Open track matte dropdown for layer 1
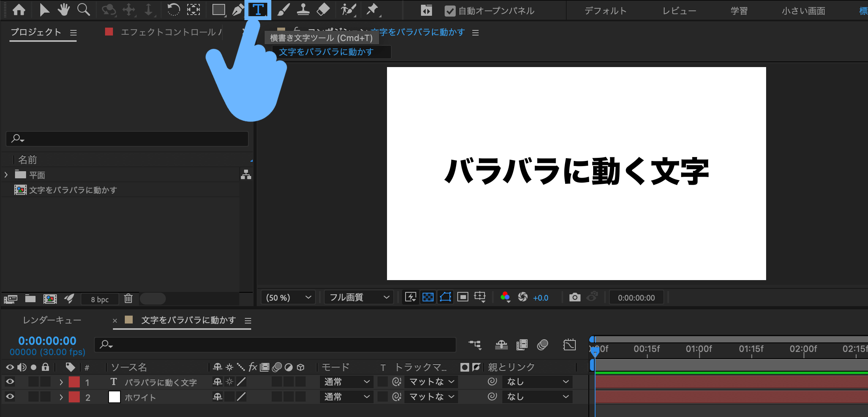Screen dimensions: 868x417 [x=431, y=382]
